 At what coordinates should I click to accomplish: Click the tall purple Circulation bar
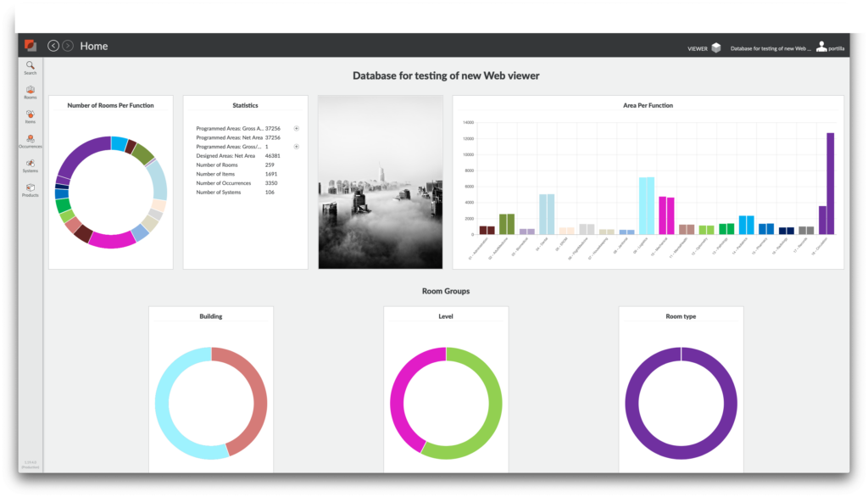831,183
